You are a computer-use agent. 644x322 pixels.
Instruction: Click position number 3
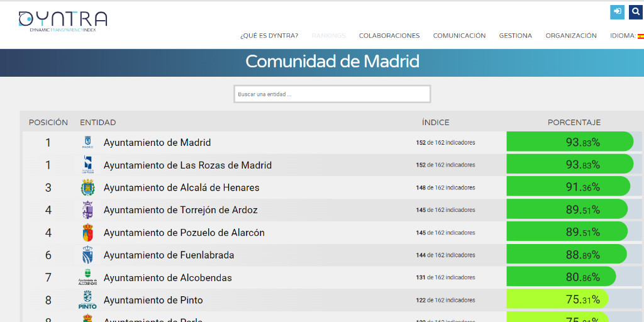[48, 187]
